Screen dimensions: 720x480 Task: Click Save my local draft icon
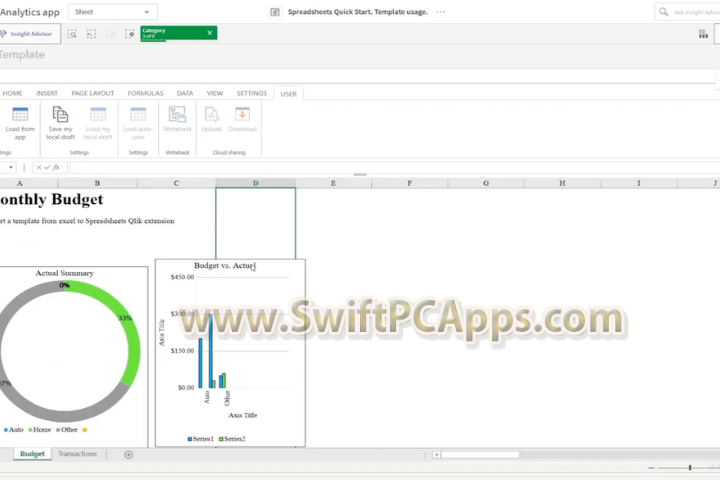(x=60, y=114)
